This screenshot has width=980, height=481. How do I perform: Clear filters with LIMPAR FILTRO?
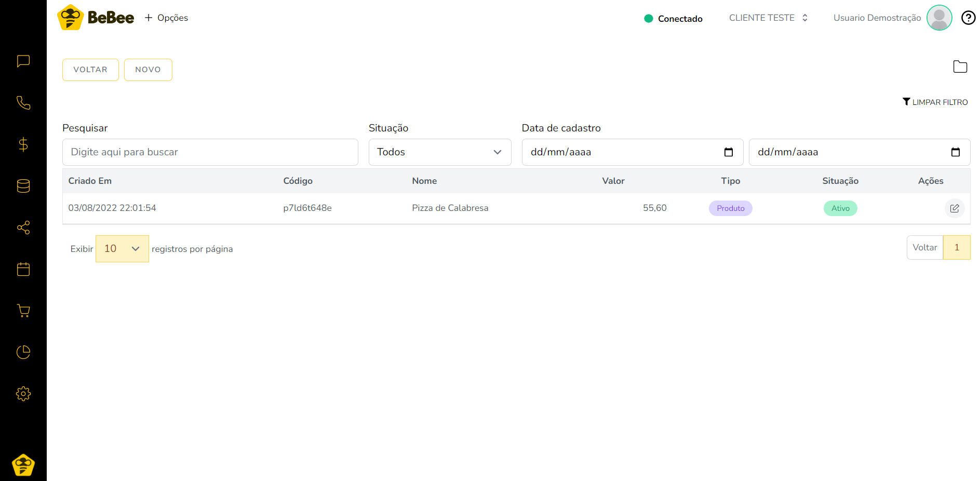(x=935, y=102)
